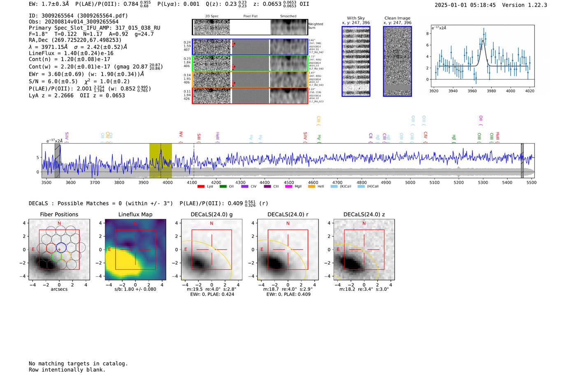Click the EWr: 0, PLAE: 0.424 caption
Viewport: 576px width, 392px height.
tap(212, 294)
